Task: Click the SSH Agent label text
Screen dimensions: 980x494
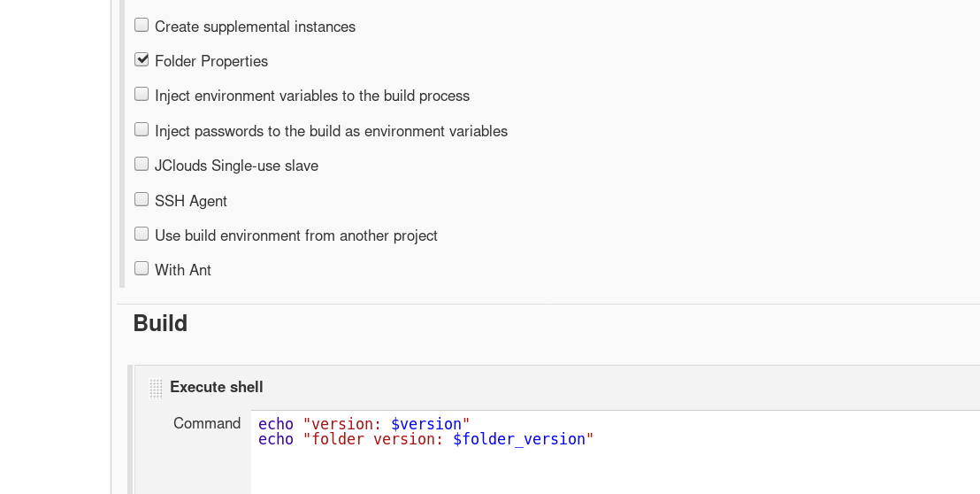Action: pos(191,201)
